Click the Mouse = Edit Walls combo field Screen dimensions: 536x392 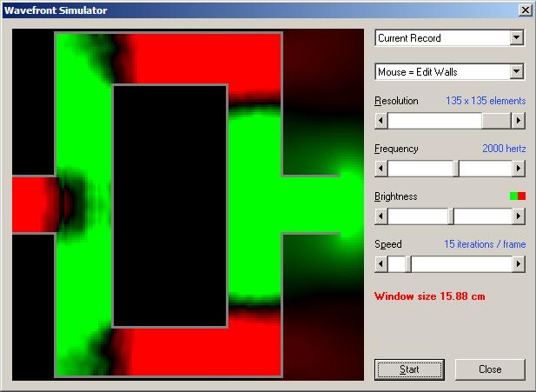(x=449, y=72)
